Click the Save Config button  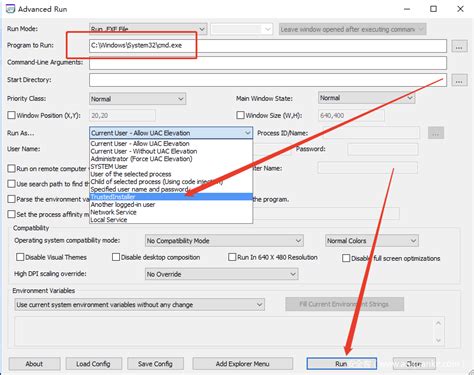(x=155, y=364)
